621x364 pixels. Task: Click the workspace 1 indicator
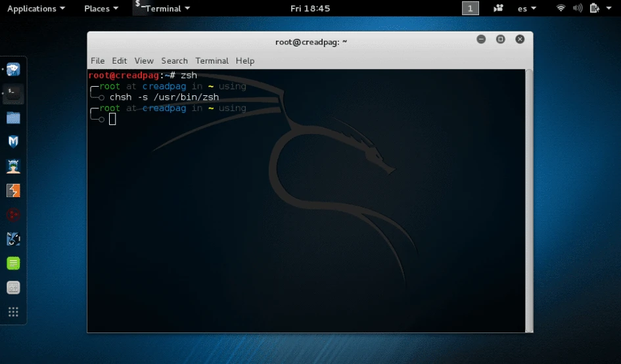point(470,9)
